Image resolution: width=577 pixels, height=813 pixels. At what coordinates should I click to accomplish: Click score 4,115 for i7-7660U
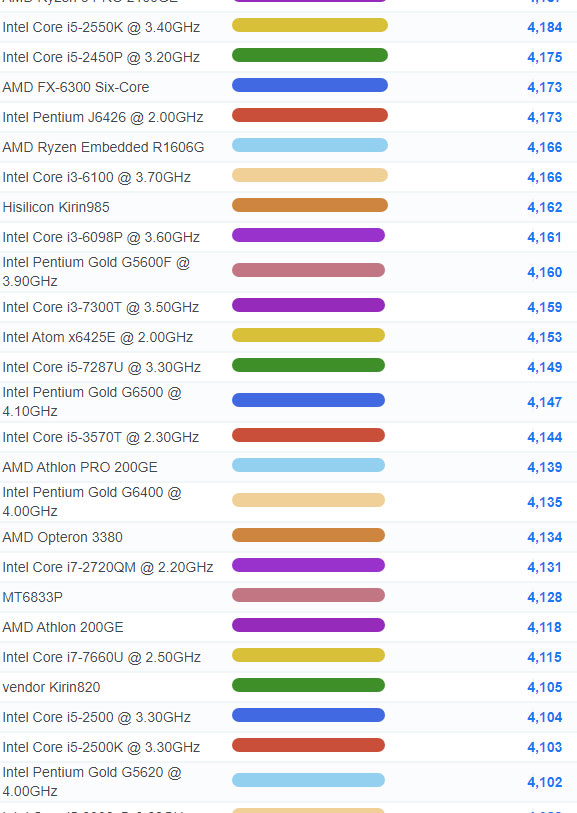point(544,658)
